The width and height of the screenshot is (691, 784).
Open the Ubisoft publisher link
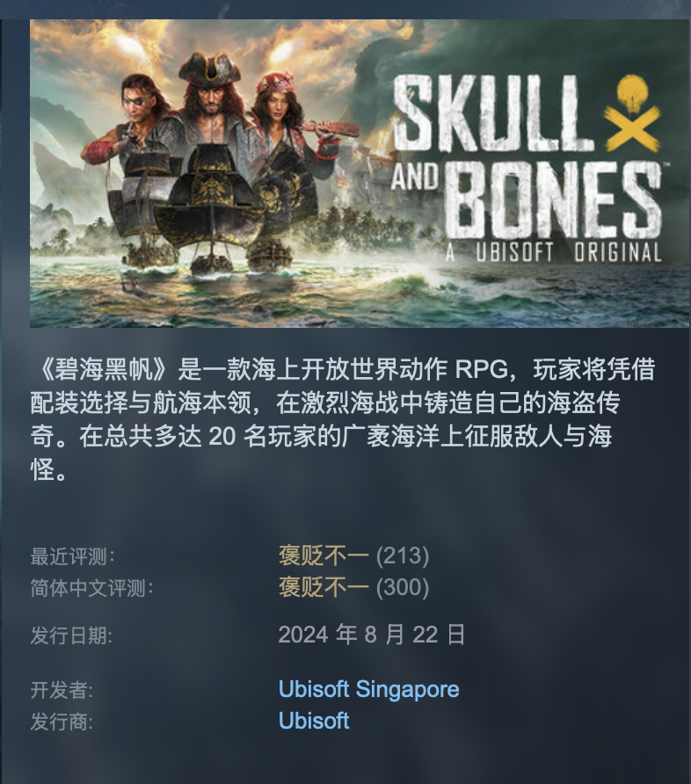tap(314, 721)
